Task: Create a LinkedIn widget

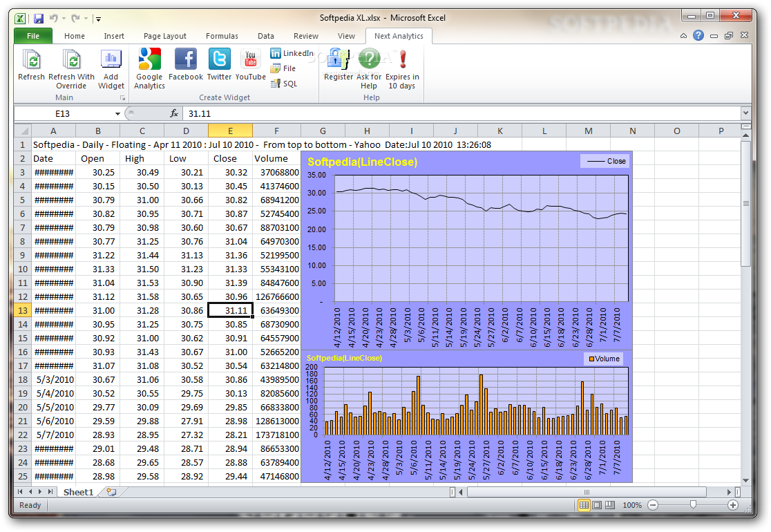Action: (x=292, y=53)
